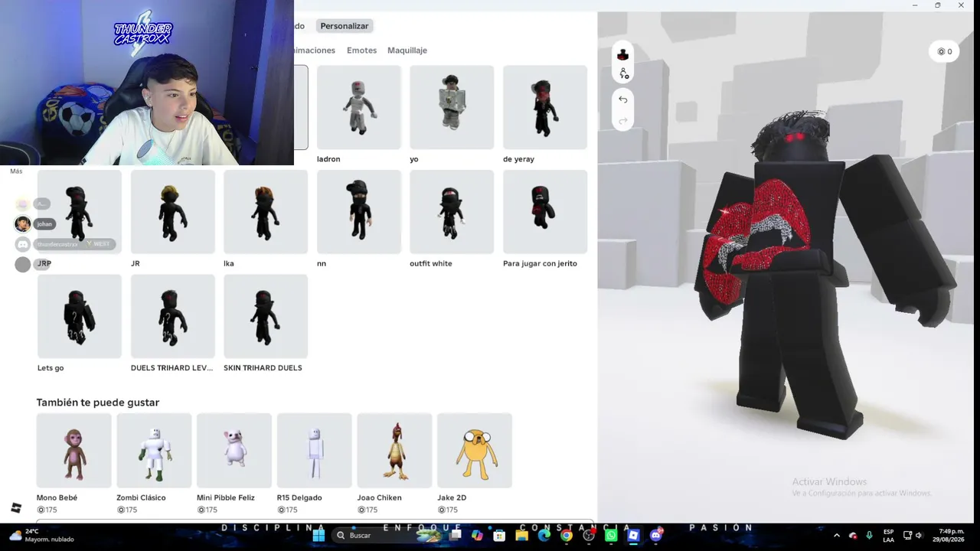Image resolution: width=980 pixels, height=551 pixels.
Task: Open Microsoft Edge from taskbar
Action: tap(544, 536)
